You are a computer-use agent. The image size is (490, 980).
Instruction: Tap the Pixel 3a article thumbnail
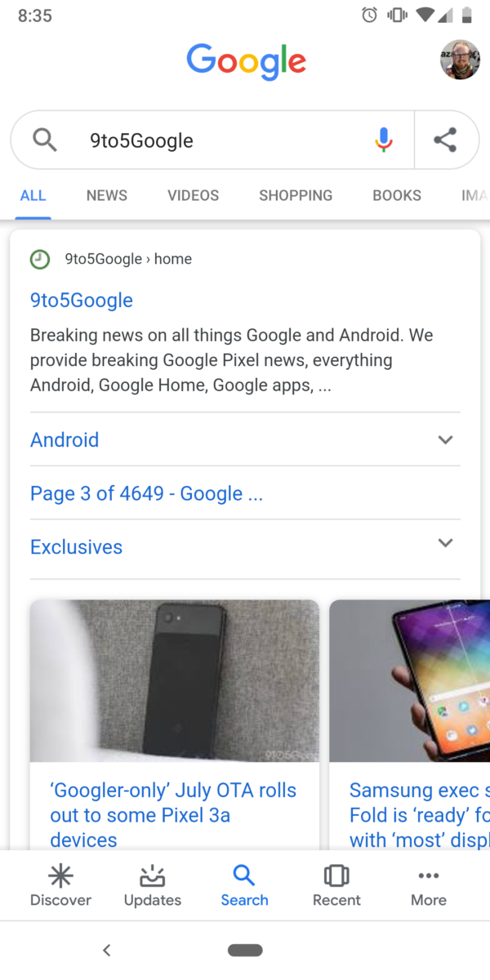[175, 680]
